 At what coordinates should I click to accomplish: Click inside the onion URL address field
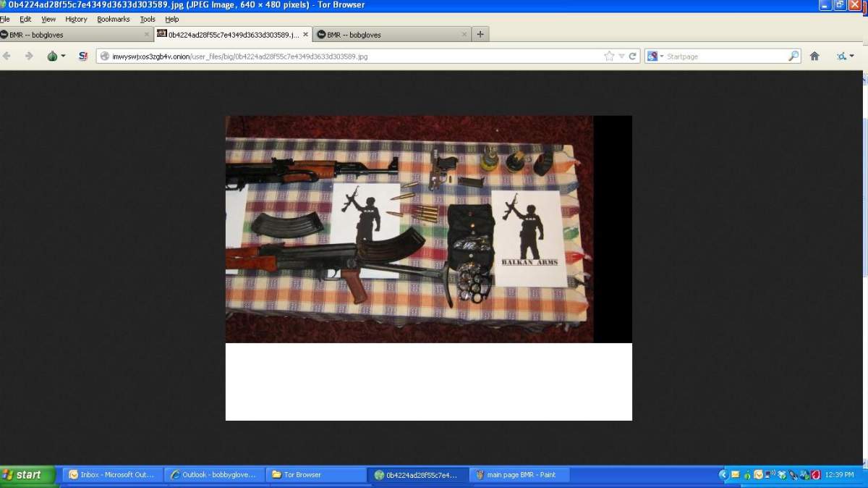(347, 56)
